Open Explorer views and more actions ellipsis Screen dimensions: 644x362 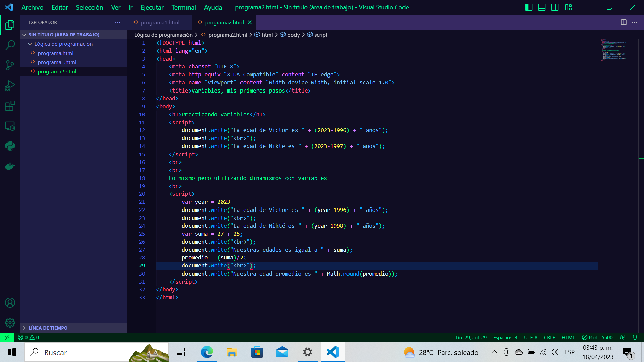tap(117, 22)
